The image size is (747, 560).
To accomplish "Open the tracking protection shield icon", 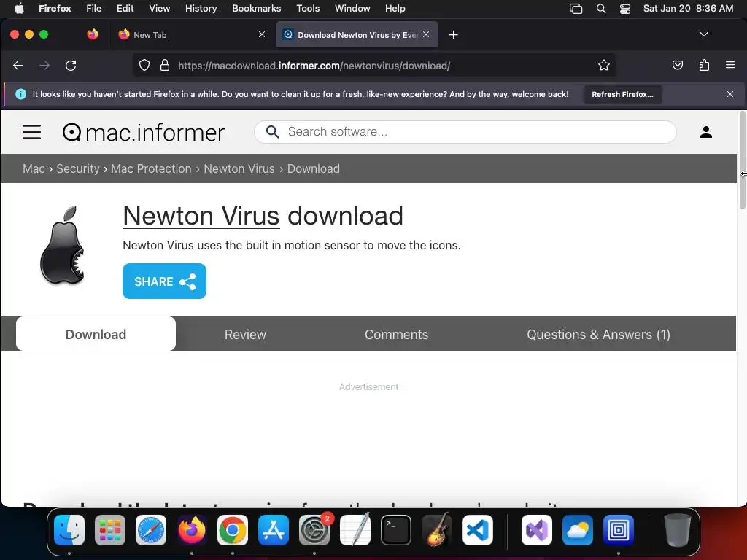I will click(144, 65).
